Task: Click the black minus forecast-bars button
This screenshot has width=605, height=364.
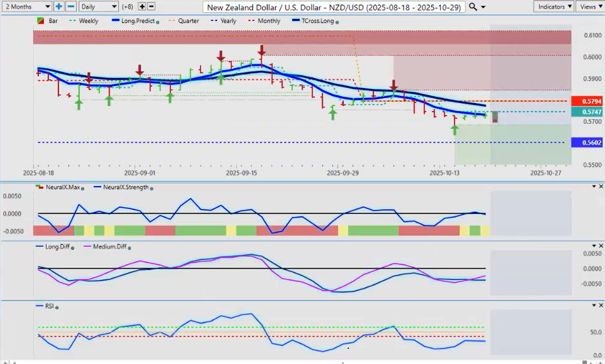Action: tap(151, 6)
